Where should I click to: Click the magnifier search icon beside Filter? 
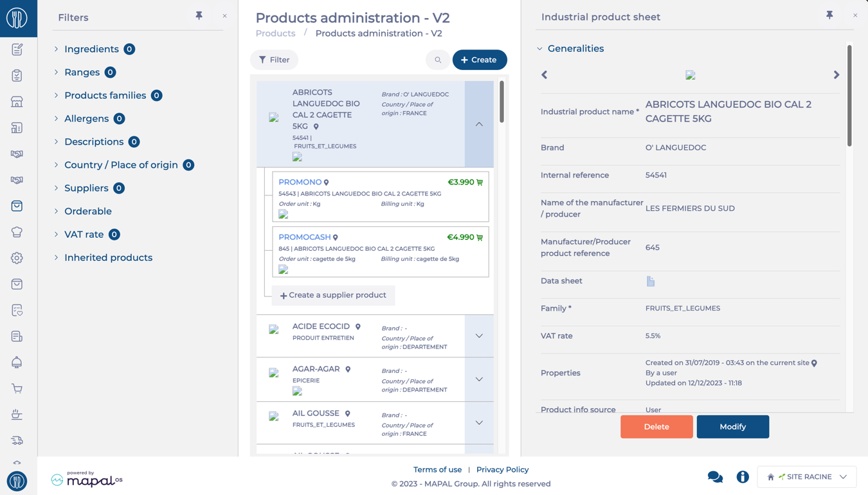(x=438, y=60)
